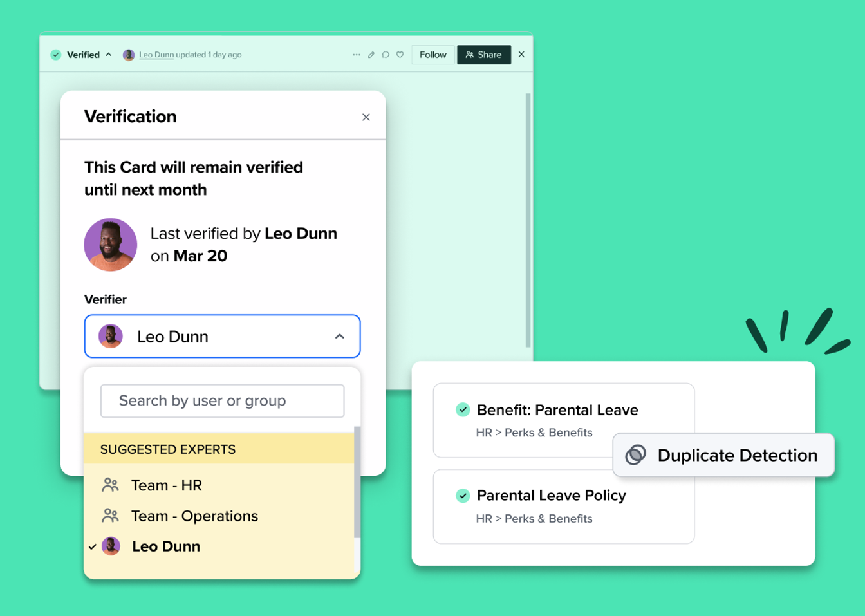Screen dimensions: 865x616
Task: Select Leo Dunn from Suggested Experts
Action: (x=167, y=546)
